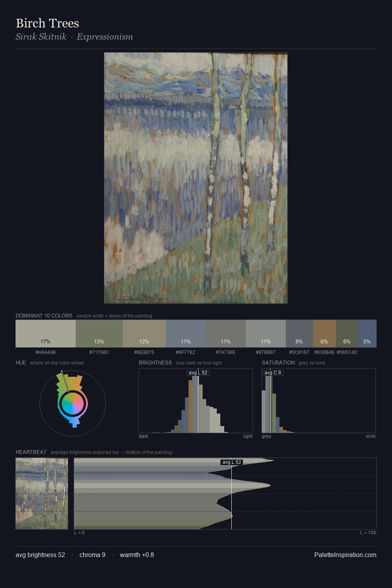Click the color wheel in the hue chart
This screenshot has height=588, width=392.
pos(73,403)
